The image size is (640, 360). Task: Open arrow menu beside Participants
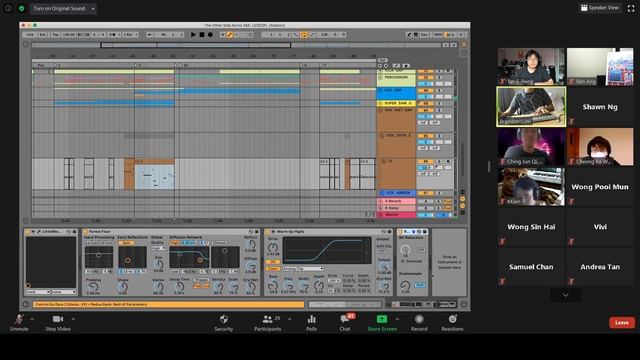[289, 319]
